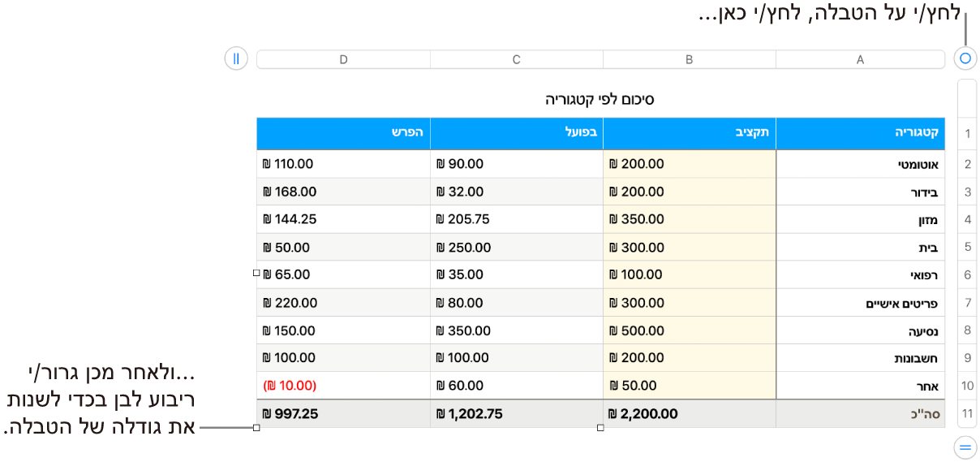Click the פריטים אישיים category cell
980x462 pixels.
tap(860, 304)
